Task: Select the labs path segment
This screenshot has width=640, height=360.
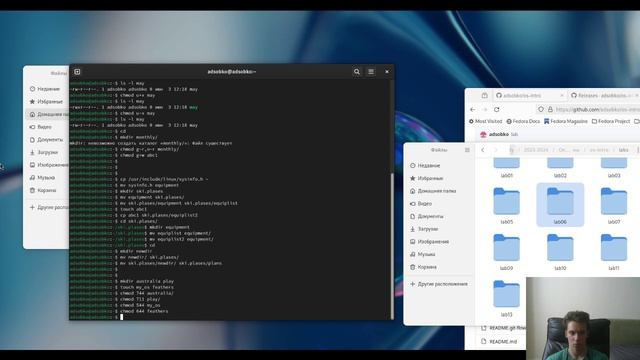Action: point(623,150)
